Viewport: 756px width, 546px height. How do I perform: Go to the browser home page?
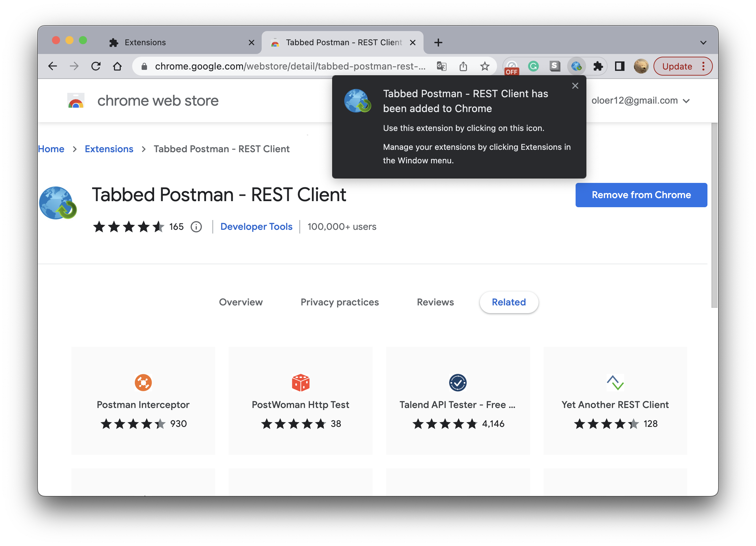coord(117,66)
